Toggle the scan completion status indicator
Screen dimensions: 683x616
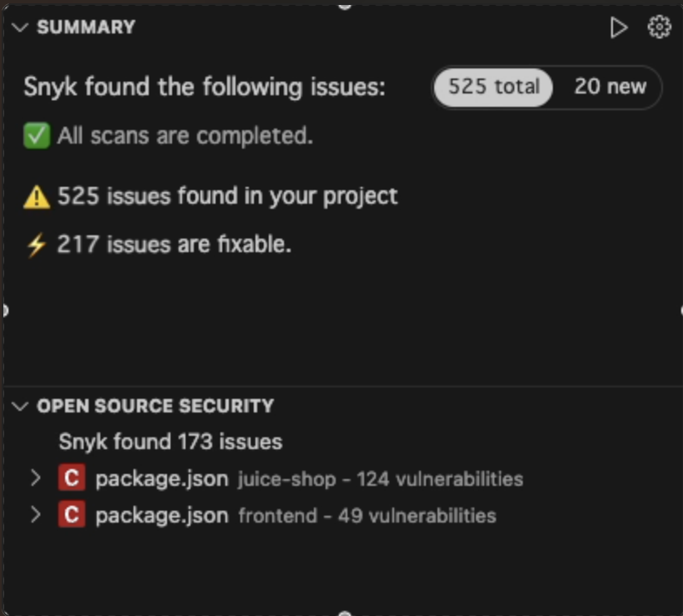pyautogui.click(x=37, y=135)
